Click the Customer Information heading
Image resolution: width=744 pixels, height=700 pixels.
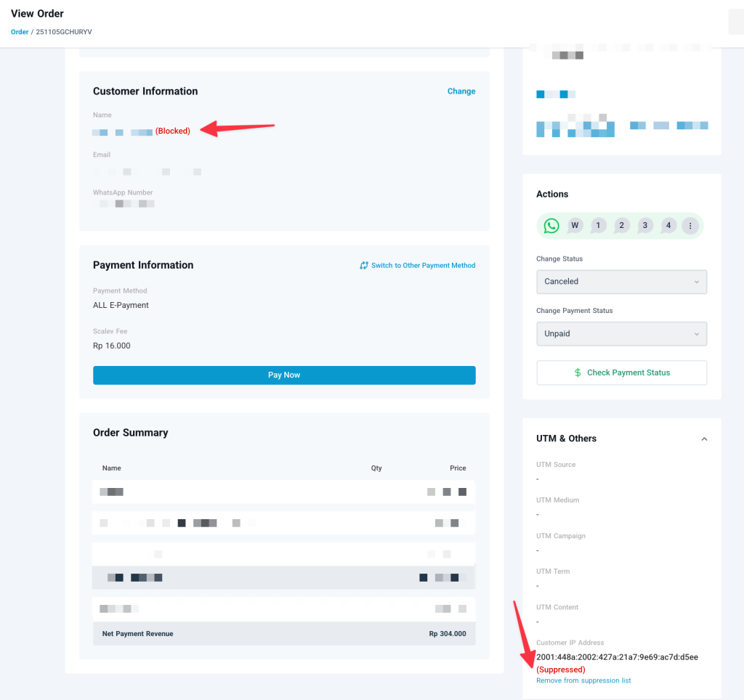point(145,91)
